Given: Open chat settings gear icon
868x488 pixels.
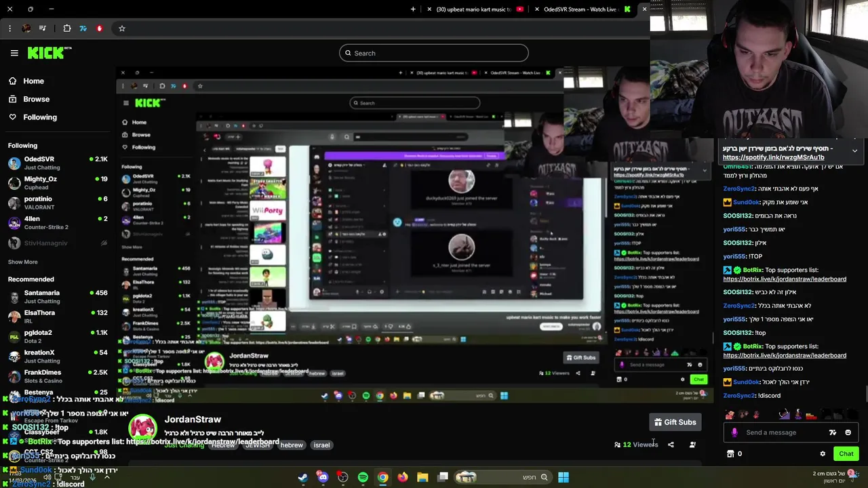Looking at the screenshot, I should click(823, 454).
